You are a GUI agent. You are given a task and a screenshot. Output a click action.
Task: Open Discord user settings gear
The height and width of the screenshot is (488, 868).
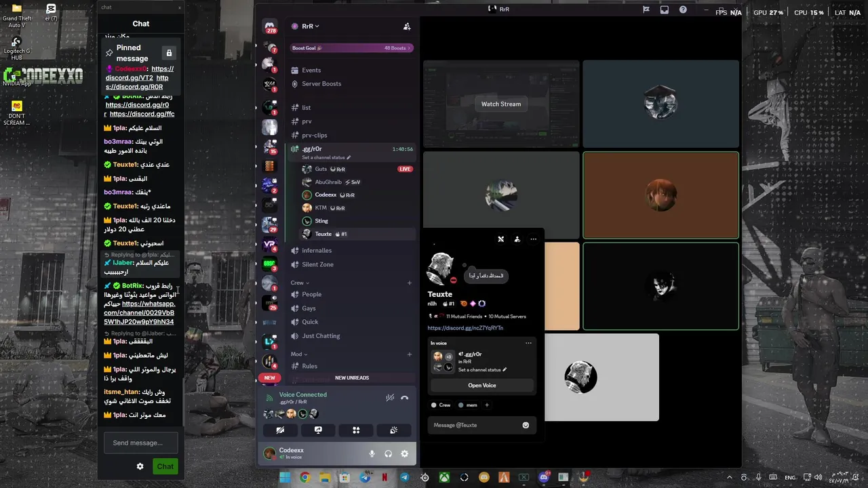pyautogui.click(x=404, y=453)
